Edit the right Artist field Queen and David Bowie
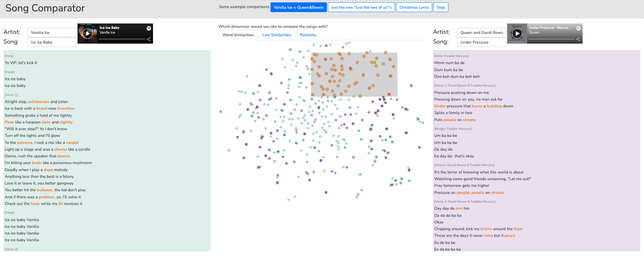Image resolution: width=644 pixels, height=258 pixels. pos(481,33)
